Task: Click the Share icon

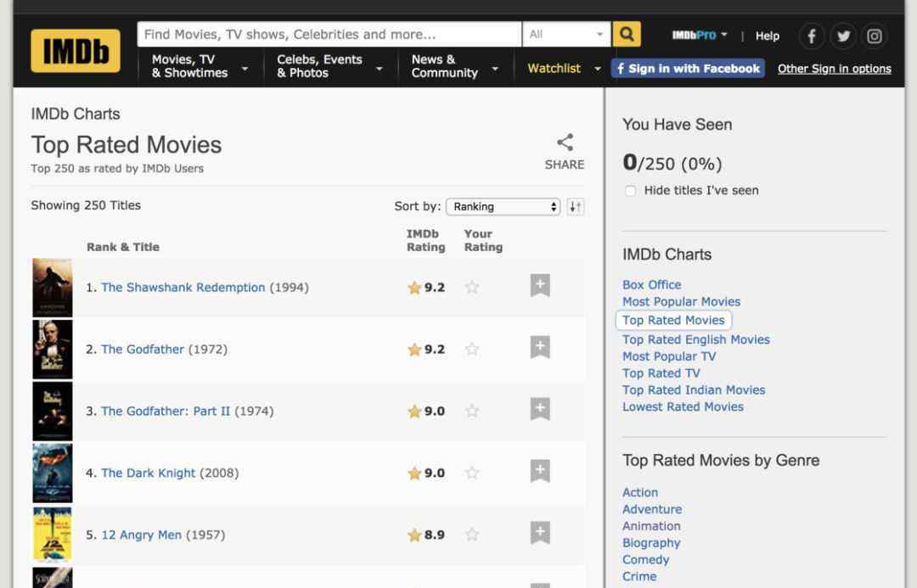Action: (565, 143)
